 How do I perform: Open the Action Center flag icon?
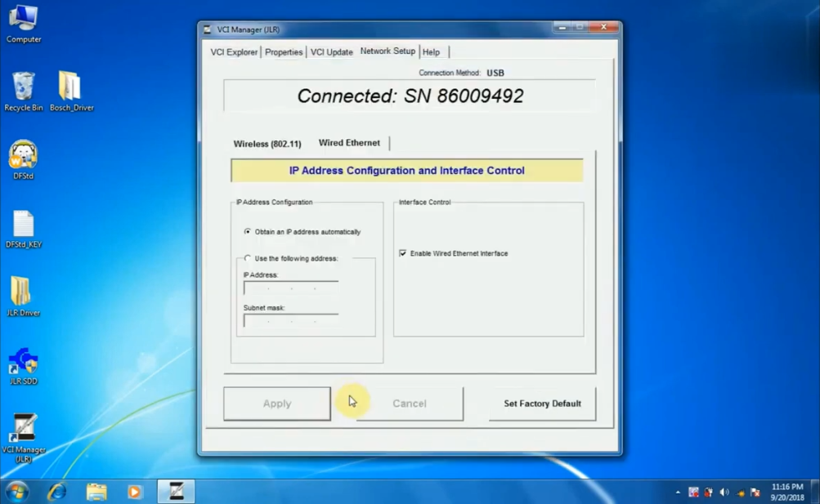(755, 492)
